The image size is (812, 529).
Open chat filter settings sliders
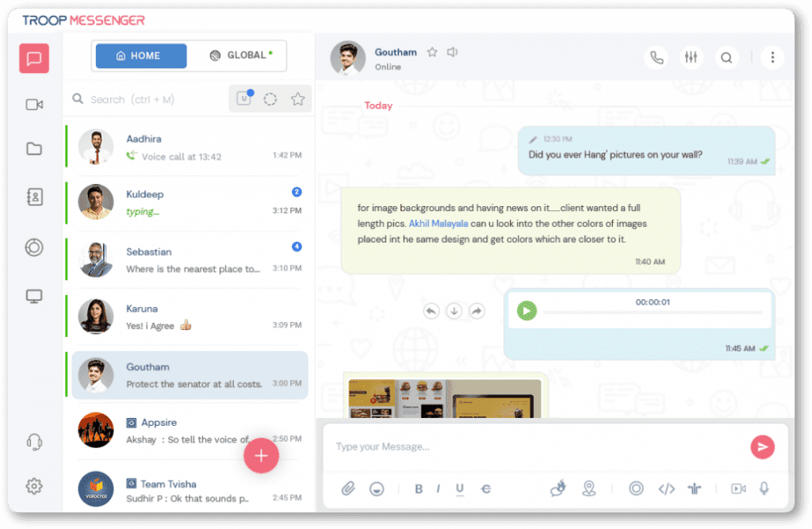pyautogui.click(x=691, y=57)
